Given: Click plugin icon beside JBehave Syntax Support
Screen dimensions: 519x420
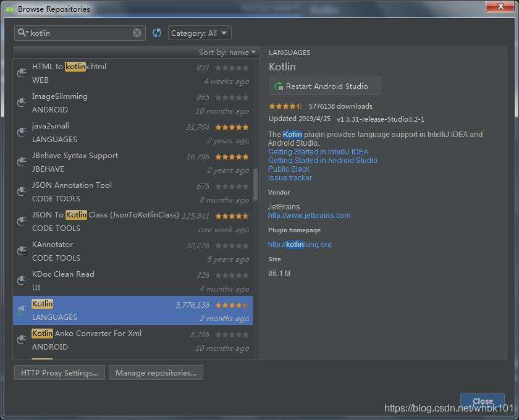Looking at the screenshot, I should tap(22, 161).
